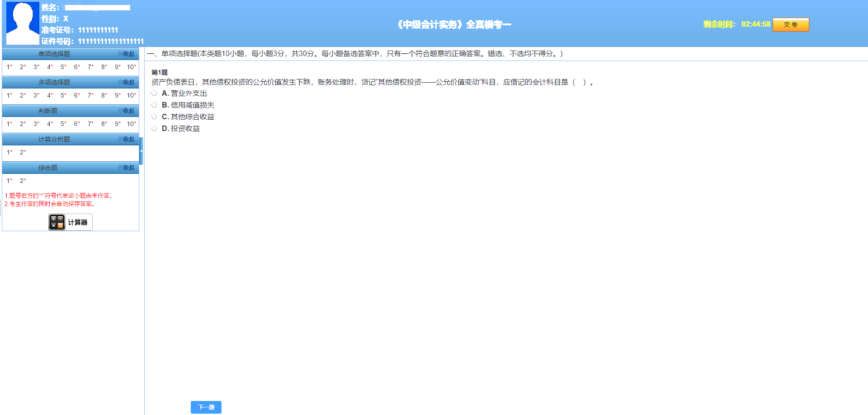Hide the sidebar using the collapse arrow tab
Image resolution: width=868 pixels, height=415 pixels.
(142, 151)
